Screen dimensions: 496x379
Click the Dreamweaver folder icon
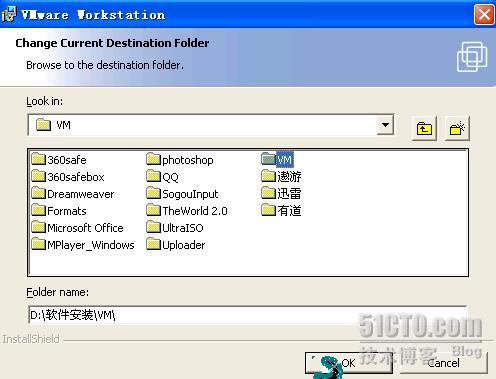pyautogui.click(x=38, y=193)
